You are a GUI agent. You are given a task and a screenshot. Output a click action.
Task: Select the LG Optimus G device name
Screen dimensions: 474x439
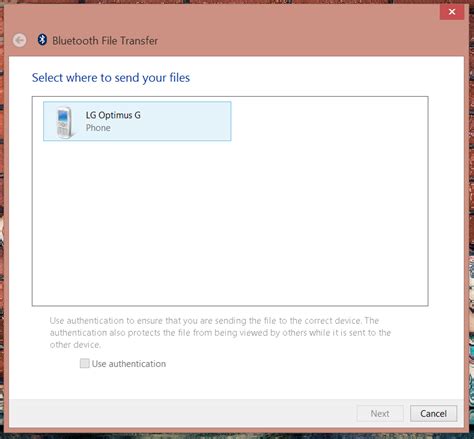tap(113, 115)
